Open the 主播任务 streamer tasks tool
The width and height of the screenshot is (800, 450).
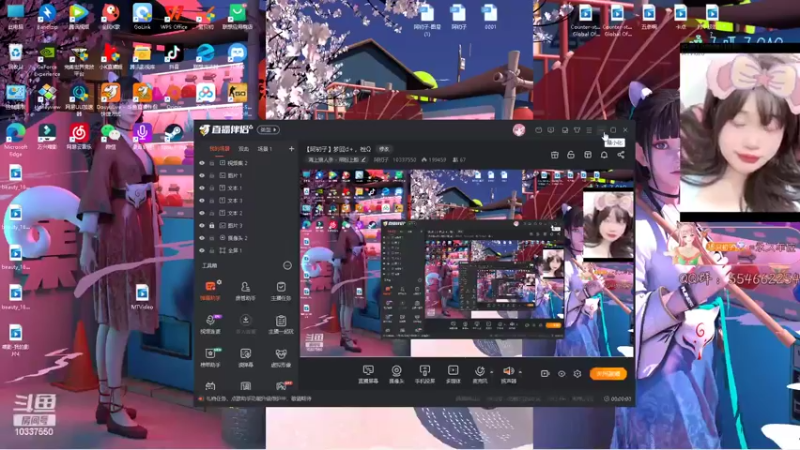pos(281,291)
